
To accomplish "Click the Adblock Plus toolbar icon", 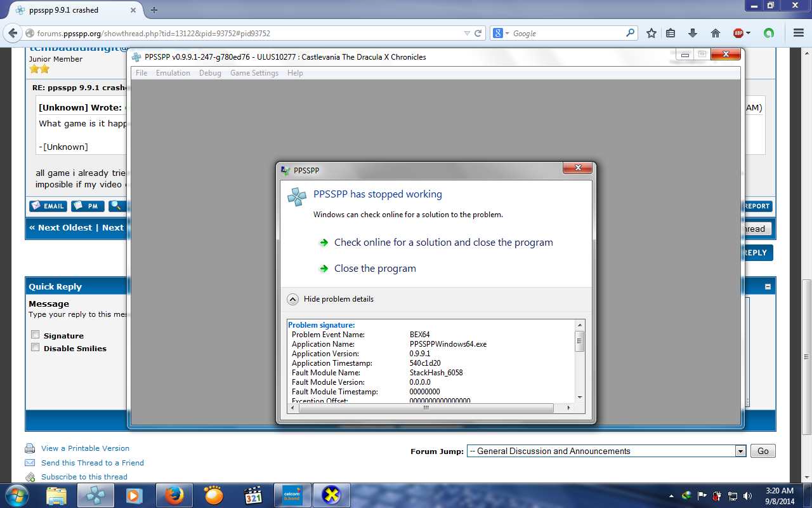I will pyautogui.click(x=738, y=33).
